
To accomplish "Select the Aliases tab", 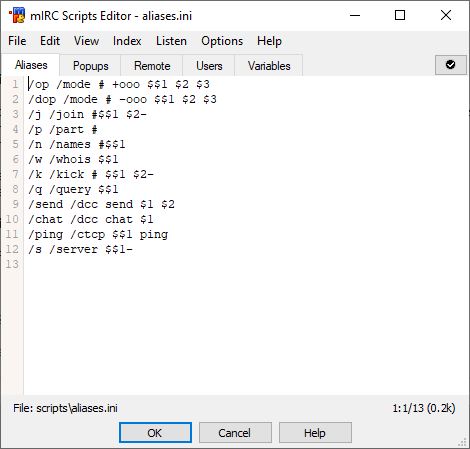I will [31, 65].
